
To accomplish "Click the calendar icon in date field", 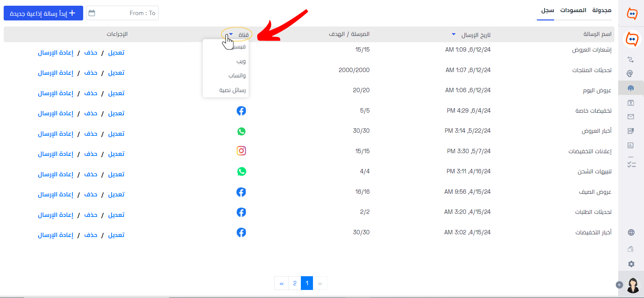I will (x=92, y=13).
